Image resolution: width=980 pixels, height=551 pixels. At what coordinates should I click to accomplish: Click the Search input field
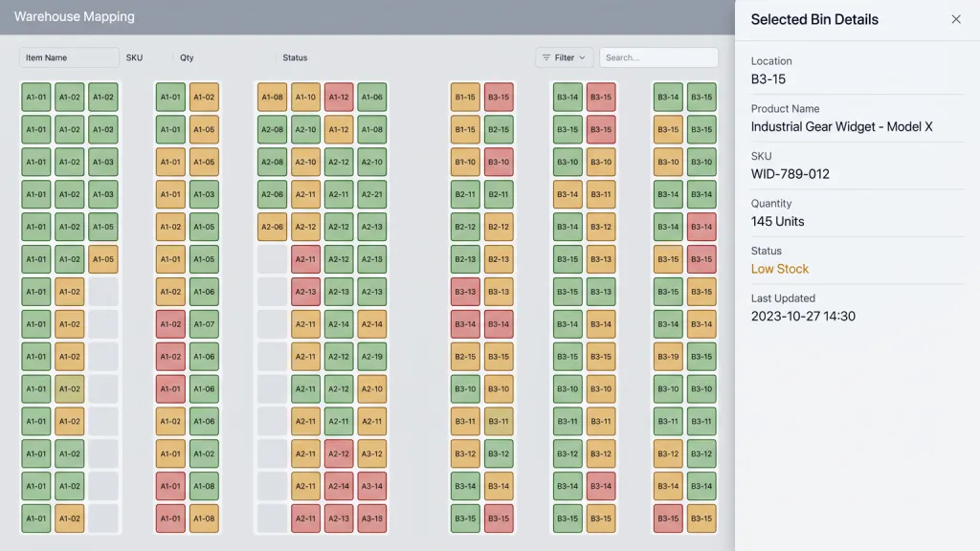point(658,57)
